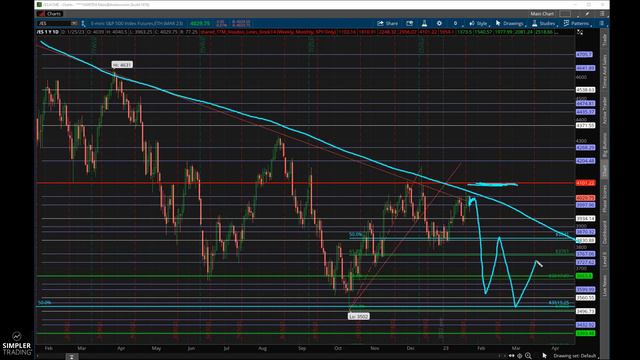Open the chart toolbar hamburger menu
The height and width of the screenshot is (360, 640).
(602, 23)
